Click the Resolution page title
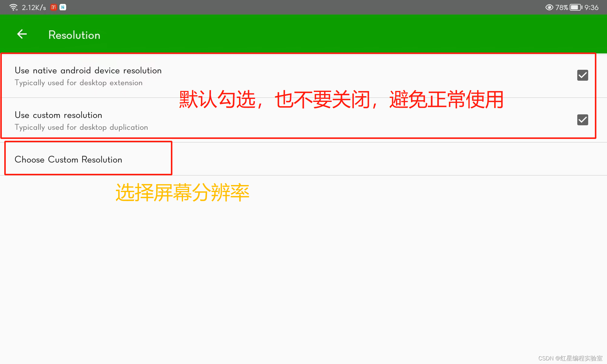The height and width of the screenshot is (364, 607). (x=74, y=35)
